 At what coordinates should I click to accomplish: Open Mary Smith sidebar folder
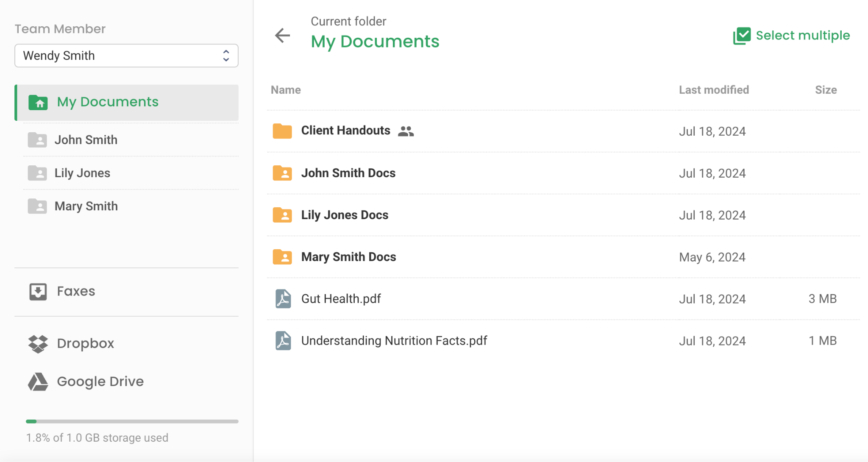point(86,206)
